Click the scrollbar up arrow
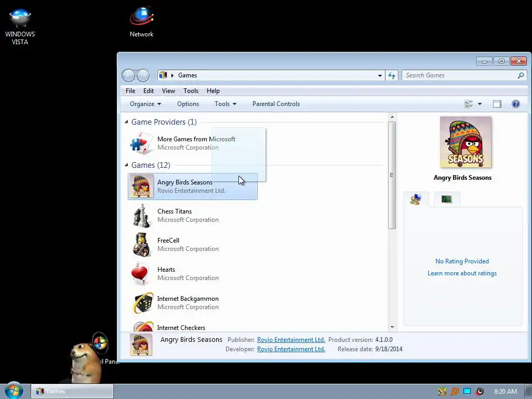Image resolution: width=532 pixels, height=399 pixels. tap(392, 117)
